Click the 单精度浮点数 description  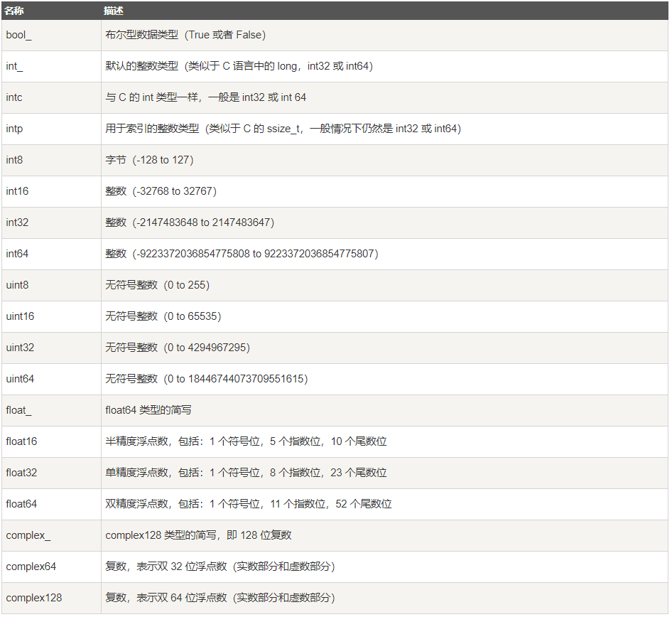click(246, 473)
